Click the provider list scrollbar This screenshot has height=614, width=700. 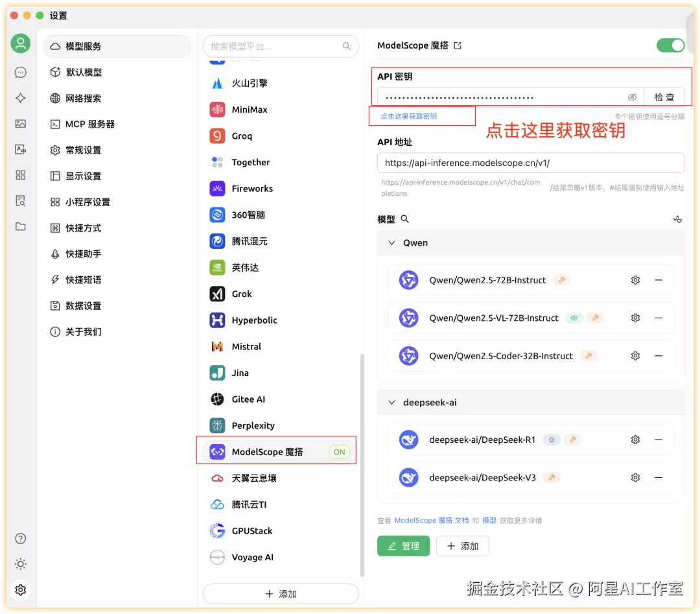362,466
